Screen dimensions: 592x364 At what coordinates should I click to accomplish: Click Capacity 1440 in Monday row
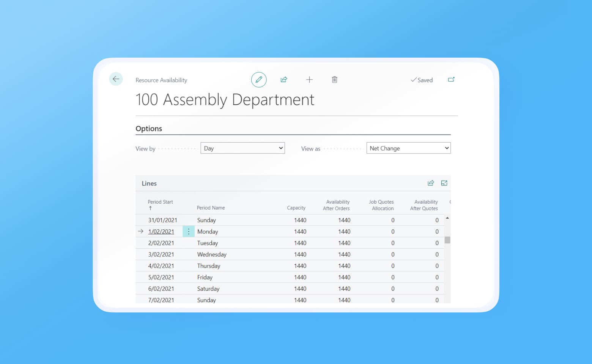[x=300, y=232]
